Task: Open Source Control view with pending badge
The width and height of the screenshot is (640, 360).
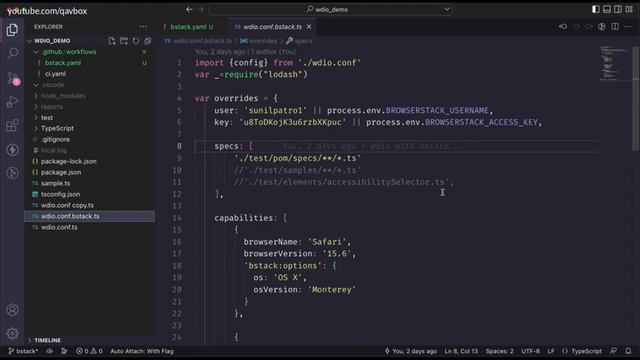Action: [x=13, y=78]
